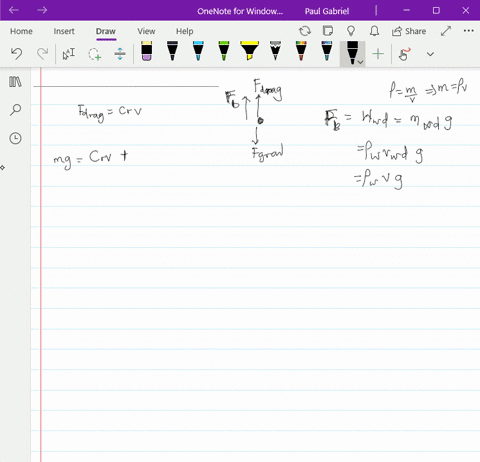This screenshot has width=480, height=462.
Task: Click the Share button
Action: tap(409, 31)
